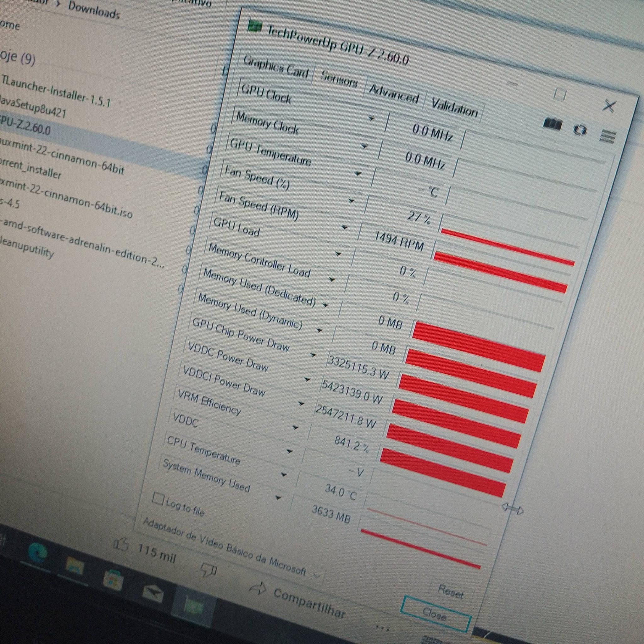Expand the Memory Controller Load dropdown

pos(332,280)
